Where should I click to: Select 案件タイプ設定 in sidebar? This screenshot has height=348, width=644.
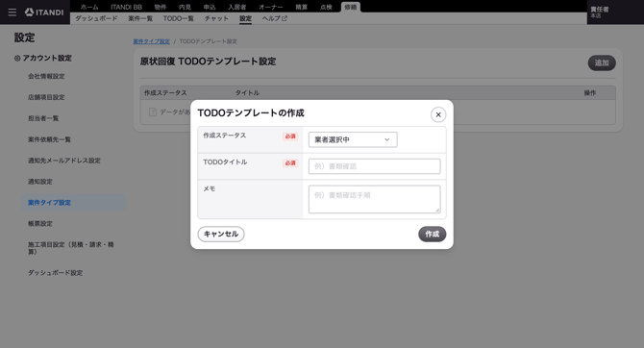(x=74, y=203)
